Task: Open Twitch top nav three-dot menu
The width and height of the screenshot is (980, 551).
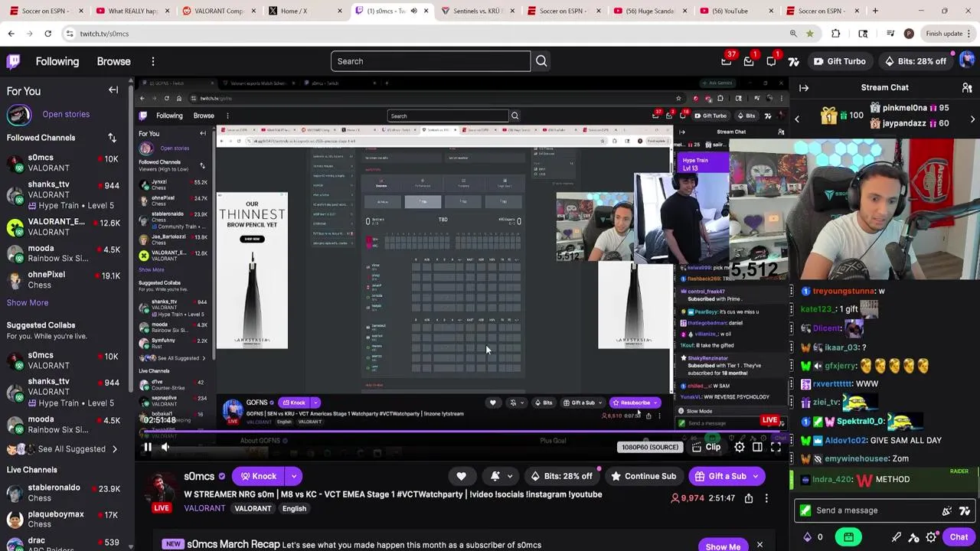Action: (x=152, y=61)
